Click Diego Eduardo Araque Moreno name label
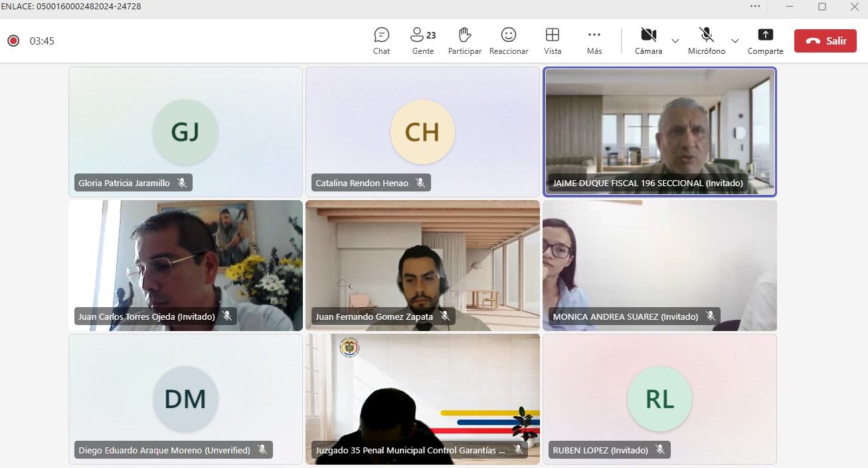868x468 pixels. pyautogui.click(x=164, y=450)
